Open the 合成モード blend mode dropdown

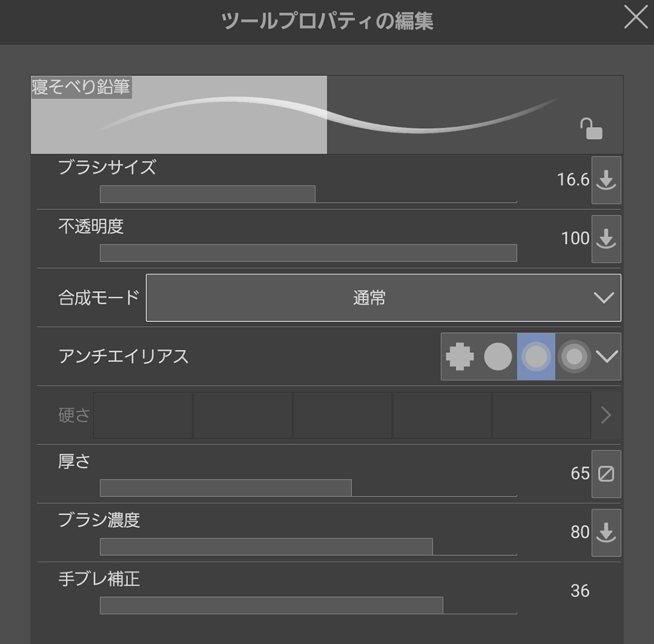point(383,298)
